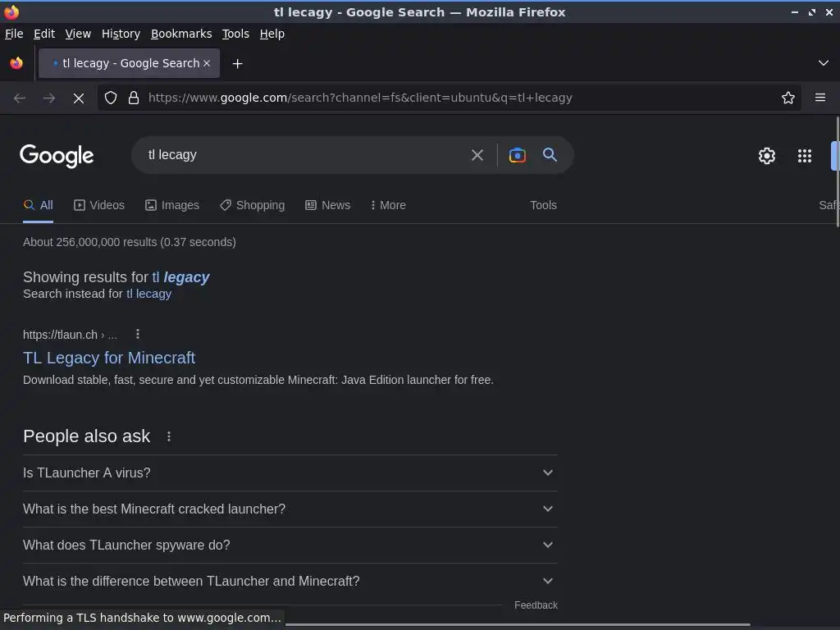Open the Edit menu
Screen dimensions: 840x630
point(44,34)
